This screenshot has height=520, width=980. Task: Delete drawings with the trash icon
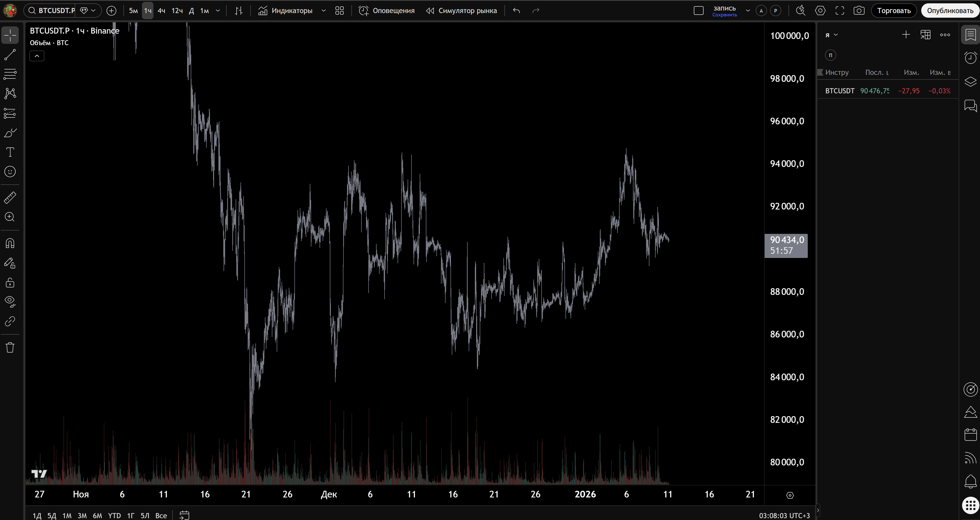[x=10, y=347]
